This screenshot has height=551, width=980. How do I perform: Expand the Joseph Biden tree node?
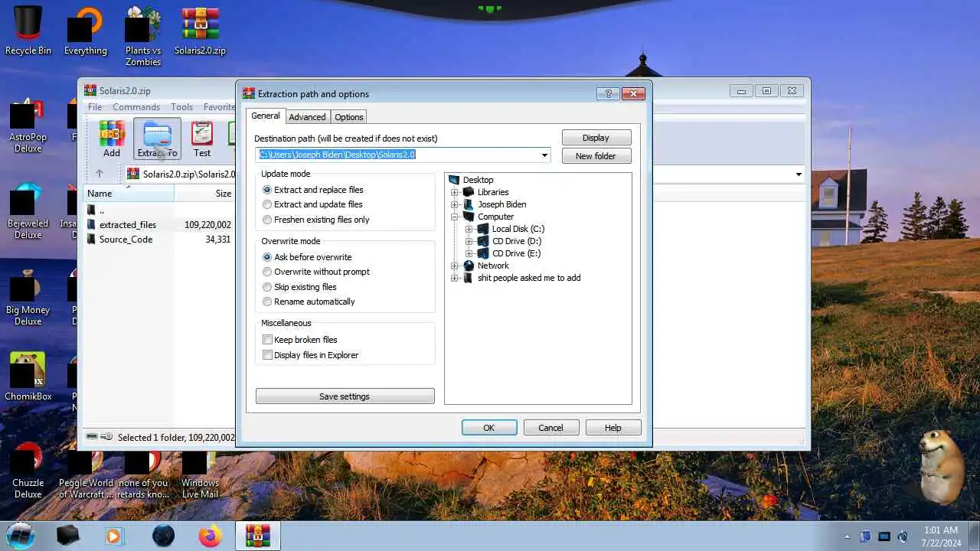(x=454, y=204)
